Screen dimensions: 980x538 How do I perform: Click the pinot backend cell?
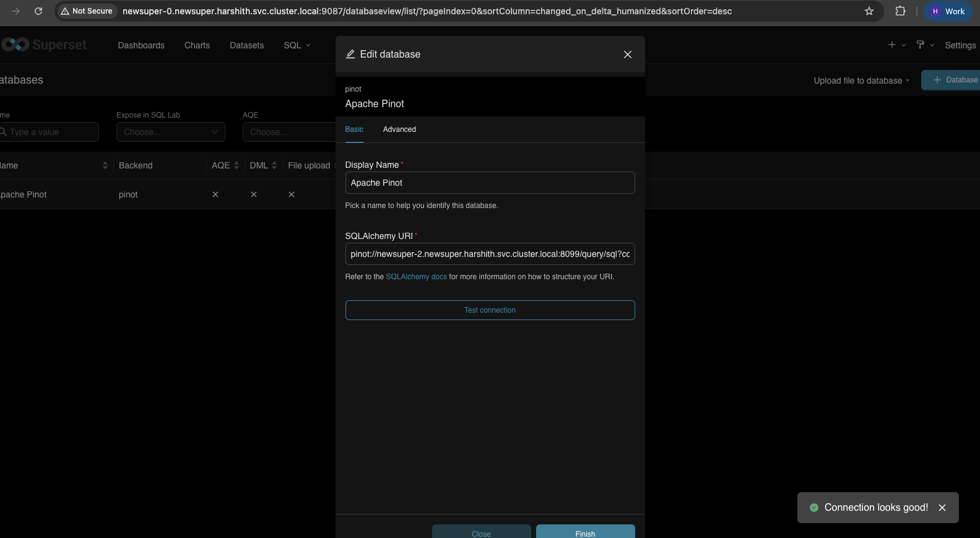pyautogui.click(x=128, y=194)
